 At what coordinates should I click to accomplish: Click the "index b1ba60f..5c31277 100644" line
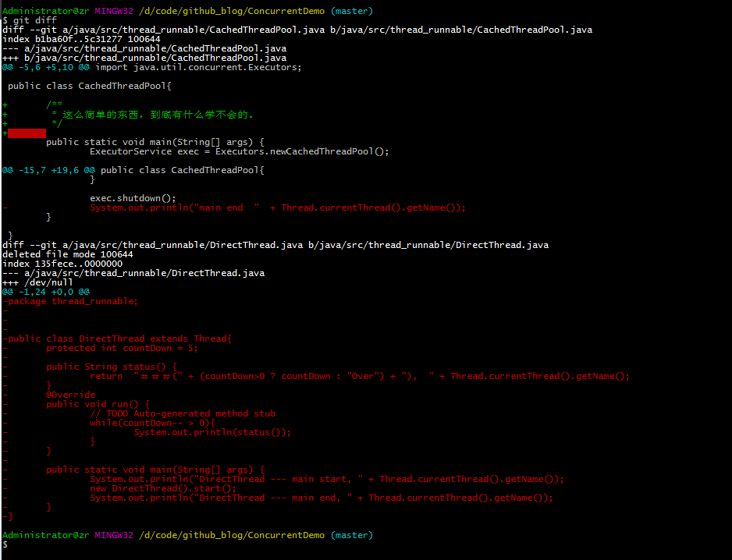[81, 39]
